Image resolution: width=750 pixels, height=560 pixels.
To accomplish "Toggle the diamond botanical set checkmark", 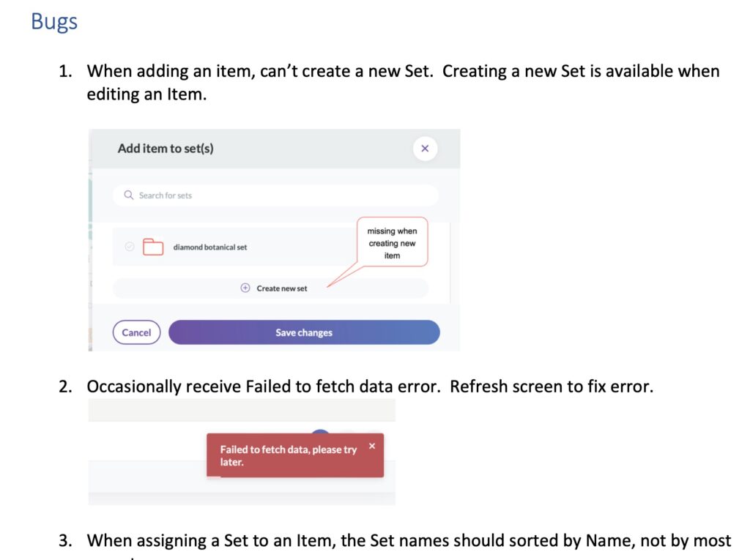I will coord(130,247).
